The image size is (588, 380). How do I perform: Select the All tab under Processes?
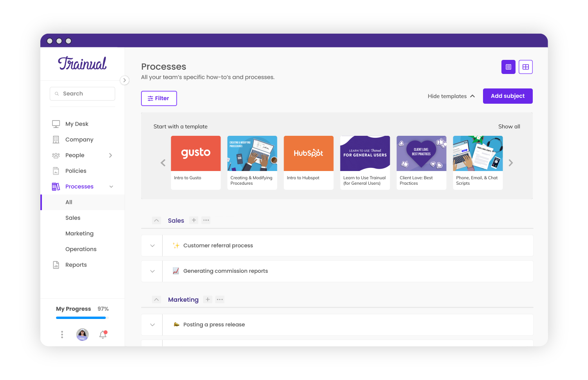click(x=69, y=202)
